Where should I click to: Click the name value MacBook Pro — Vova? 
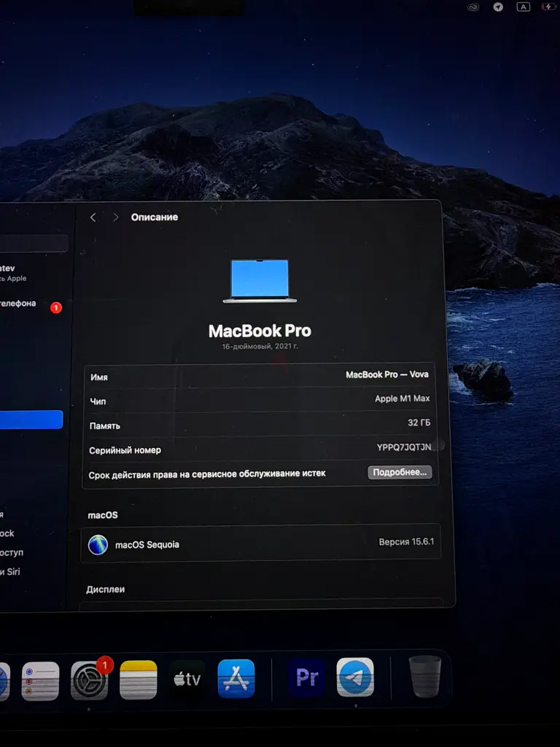click(387, 374)
